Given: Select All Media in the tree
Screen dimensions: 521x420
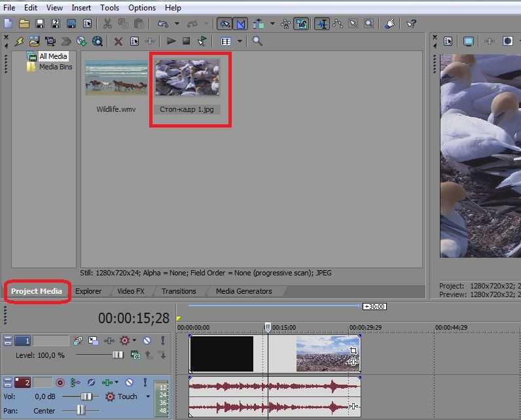Looking at the screenshot, I should pos(53,56).
